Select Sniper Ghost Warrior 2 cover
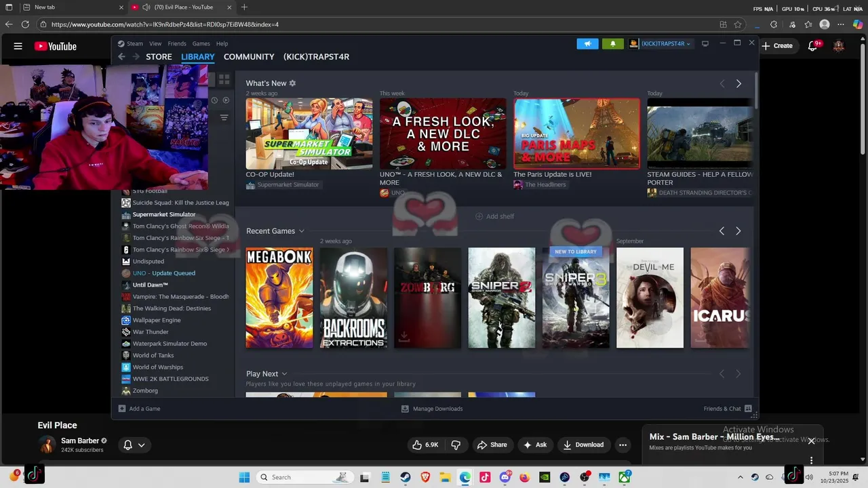 [502, 298]
